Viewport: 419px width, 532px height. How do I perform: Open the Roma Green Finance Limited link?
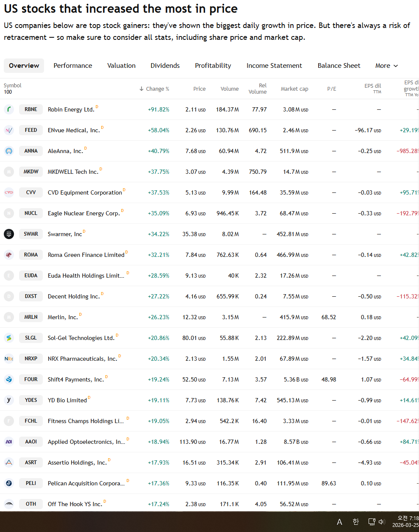click(x=86, y=255)
